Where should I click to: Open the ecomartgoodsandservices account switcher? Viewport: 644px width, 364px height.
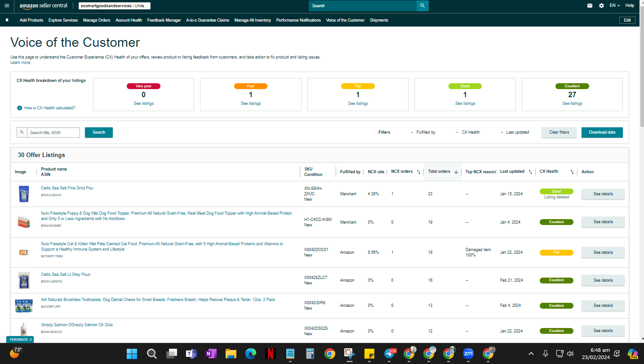115,6
